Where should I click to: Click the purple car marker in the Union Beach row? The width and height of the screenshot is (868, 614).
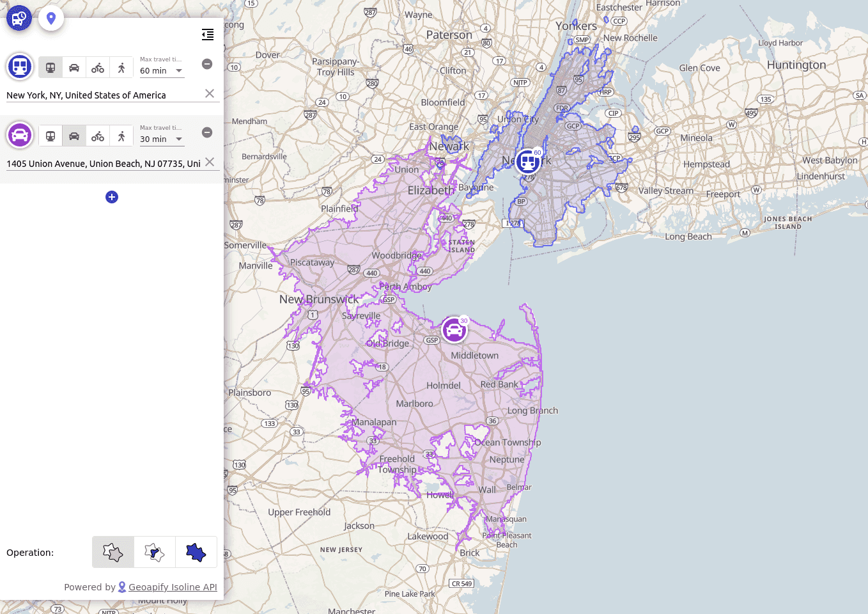coord(20,135)
